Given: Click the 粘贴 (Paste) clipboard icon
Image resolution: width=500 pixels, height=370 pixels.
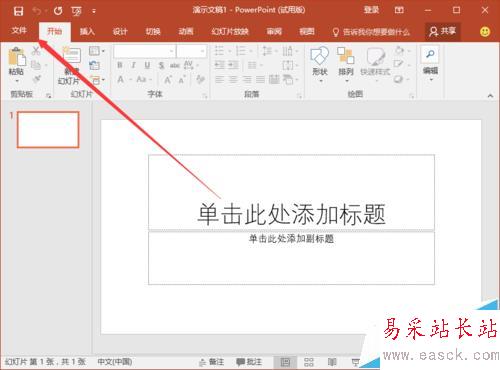Looking at the screenshot, I should 17,57.
